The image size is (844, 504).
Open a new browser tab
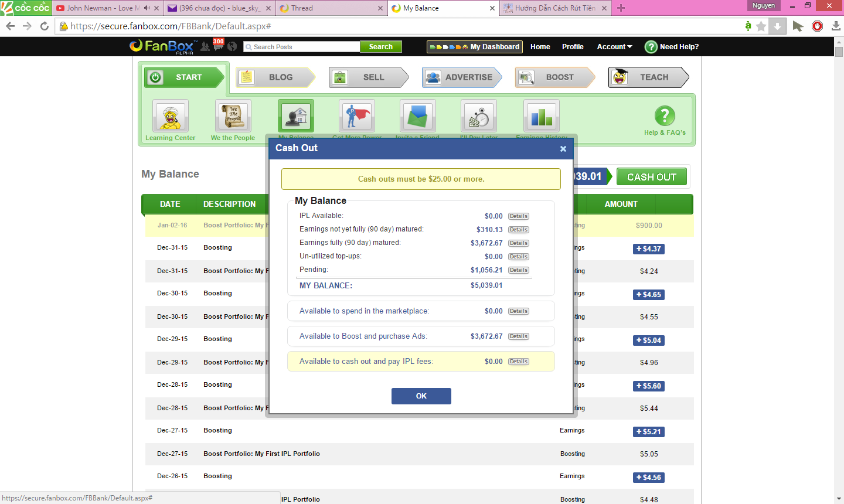point(621,8)
